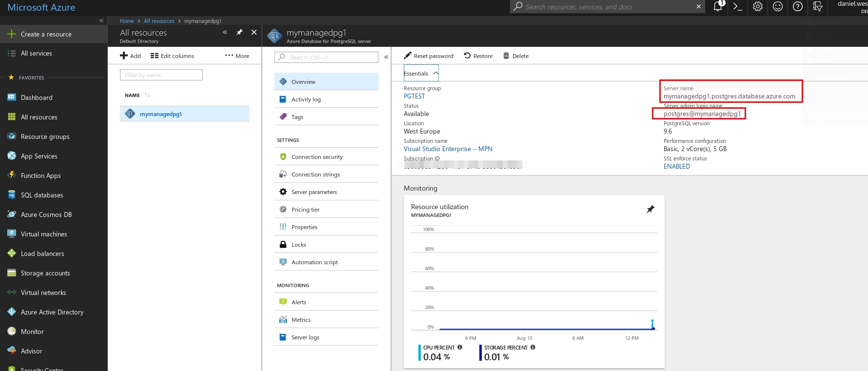The width and height of the screenshot is (868, 371).
Task: Open PGTEST resource group link
Action: [x=414, y=96]
